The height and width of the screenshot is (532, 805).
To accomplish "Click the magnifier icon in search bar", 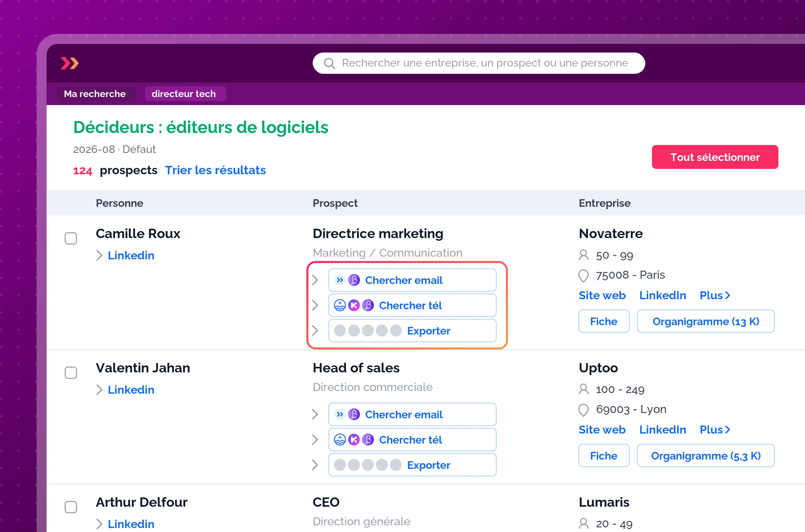I will [x=329, y=63].
